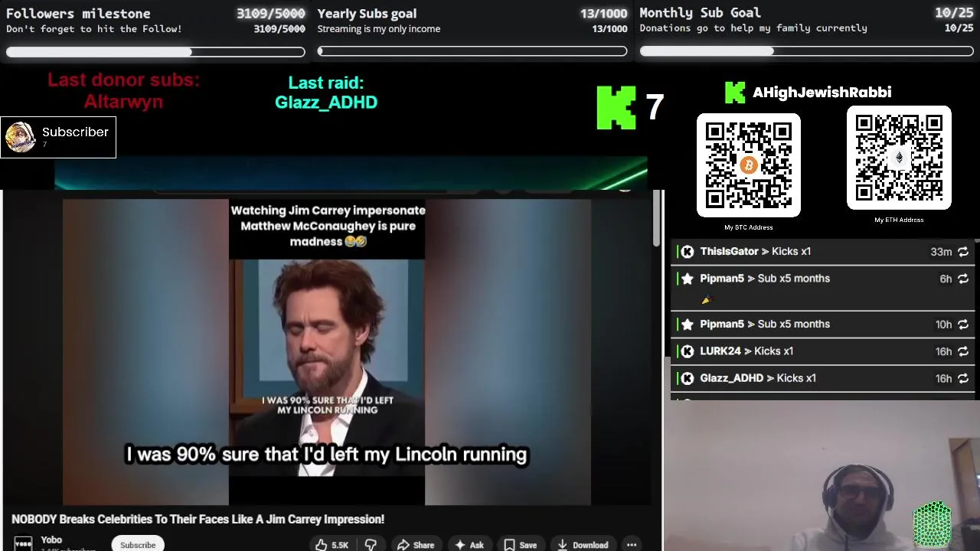980x551 pixels.
Task: Open the Ask sparkle button
Action: click(x=469, y=545)
